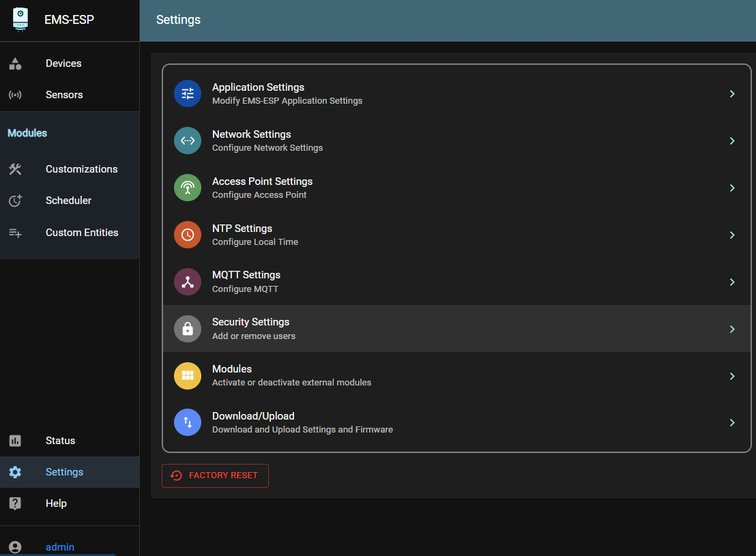756x556 pixels.
Task: Expand the Network Settings row chevron
Action: tap(732, 141)
